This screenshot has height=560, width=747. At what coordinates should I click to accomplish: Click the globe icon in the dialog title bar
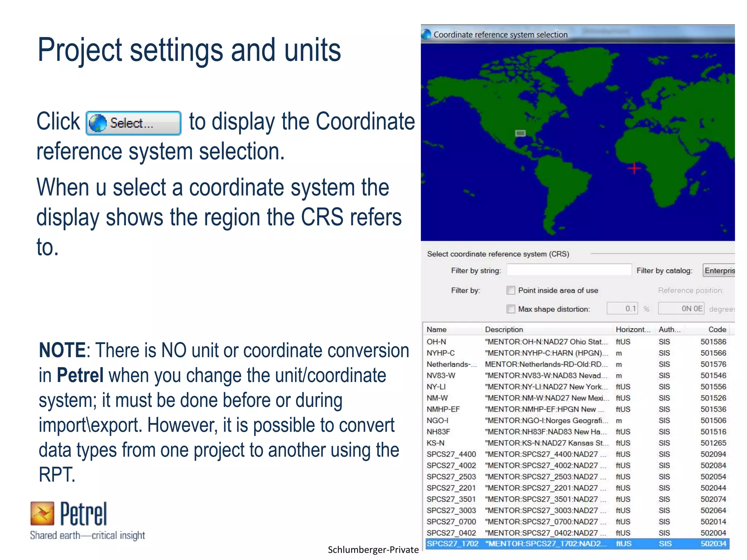(x=426, y=35)
